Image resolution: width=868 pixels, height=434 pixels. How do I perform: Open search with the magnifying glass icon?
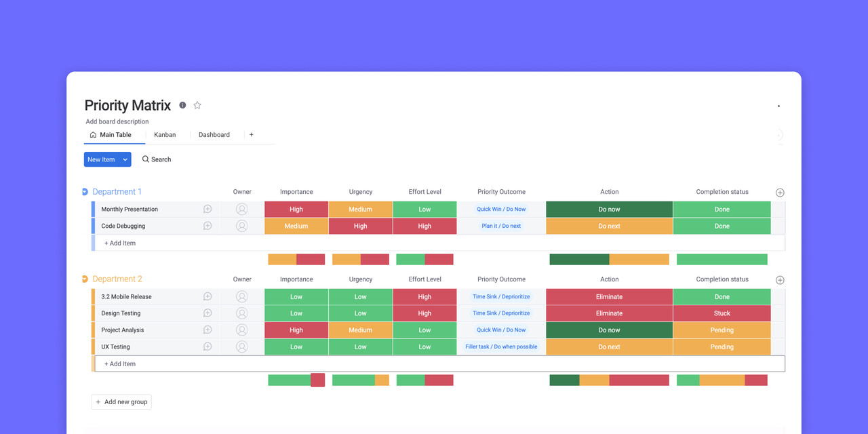[x=145, y=159]
